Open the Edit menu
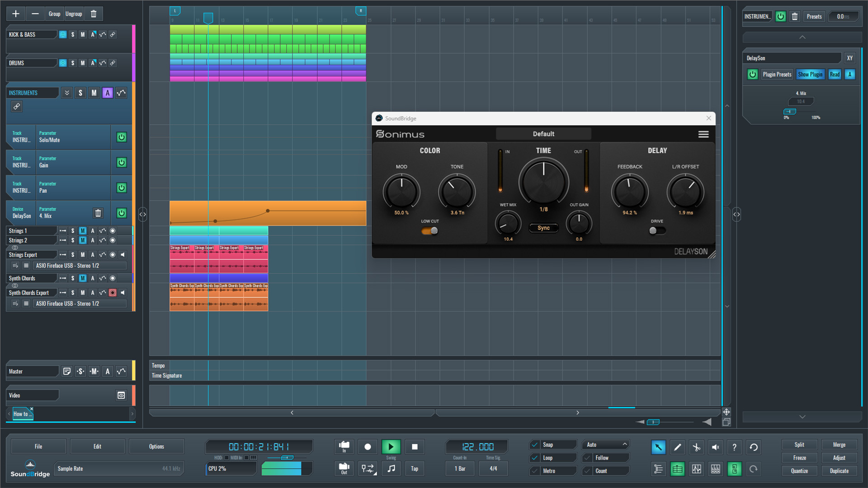Image resolution: width=868 pixels, height=488 pixels. point(97,446)
